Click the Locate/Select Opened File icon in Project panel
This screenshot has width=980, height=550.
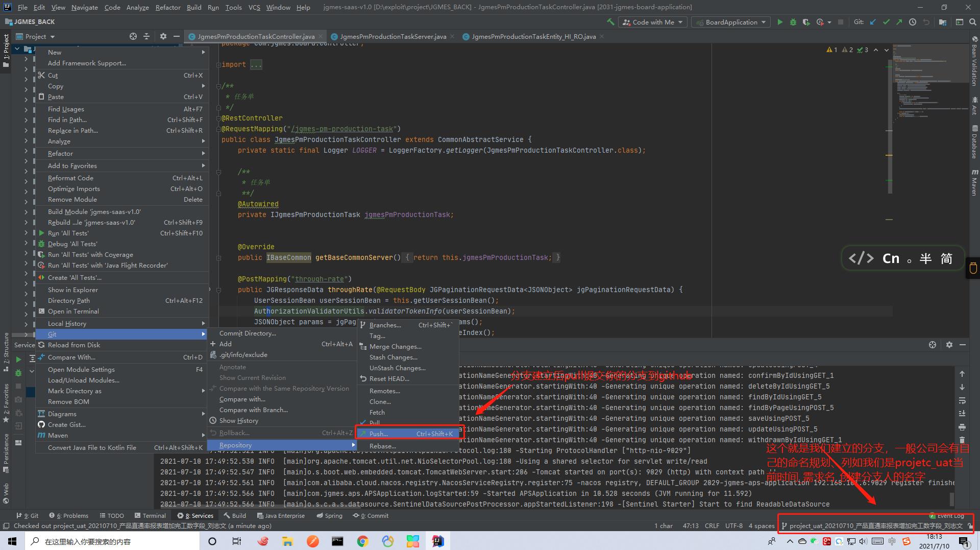133,36
